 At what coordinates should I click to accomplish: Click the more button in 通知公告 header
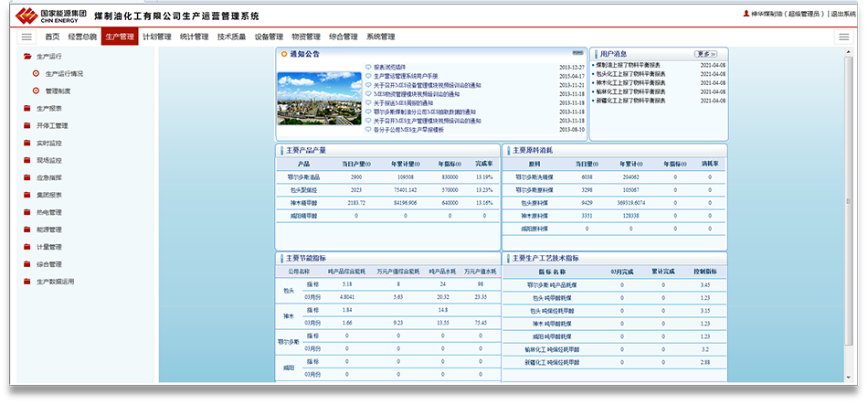pos(577,53)
